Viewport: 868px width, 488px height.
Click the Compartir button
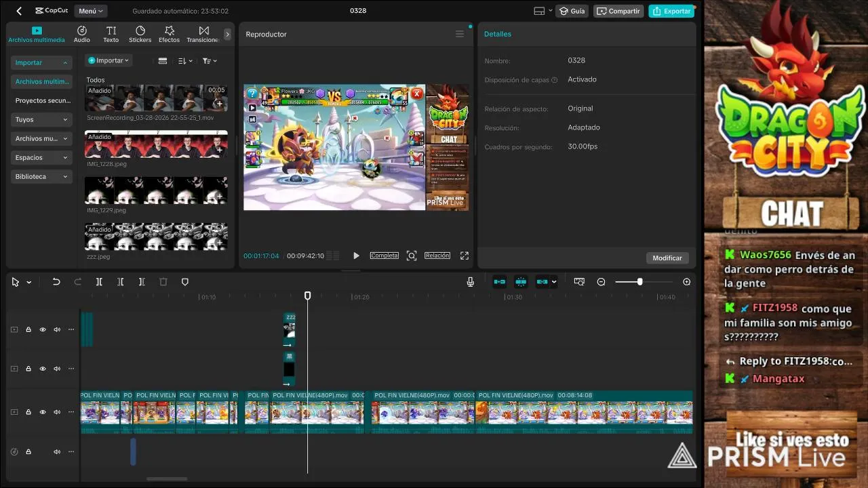click(618, 11)
